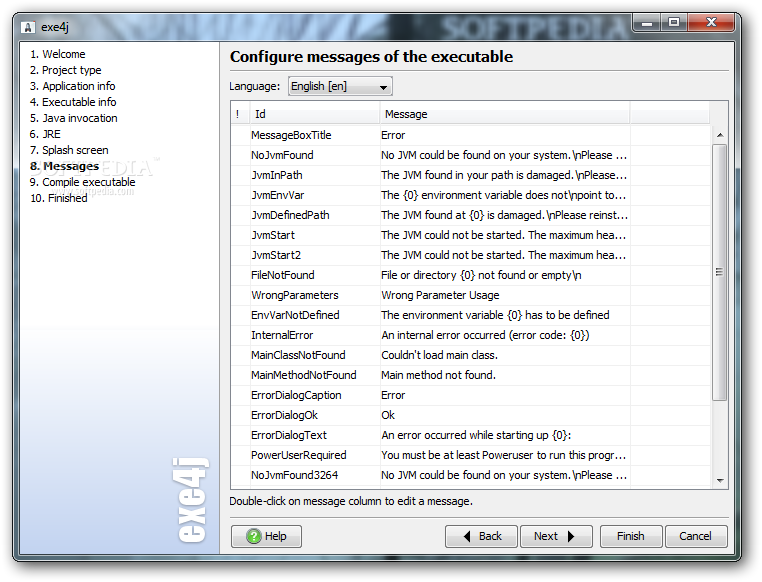Click the Message column header

pos(504,114)
